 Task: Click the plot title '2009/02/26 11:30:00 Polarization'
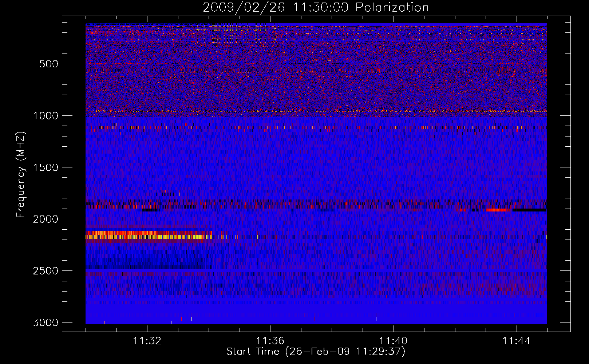tap(316, 8)
